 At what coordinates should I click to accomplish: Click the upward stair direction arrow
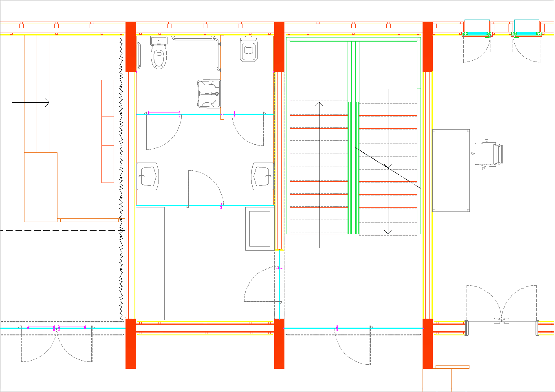319,175
